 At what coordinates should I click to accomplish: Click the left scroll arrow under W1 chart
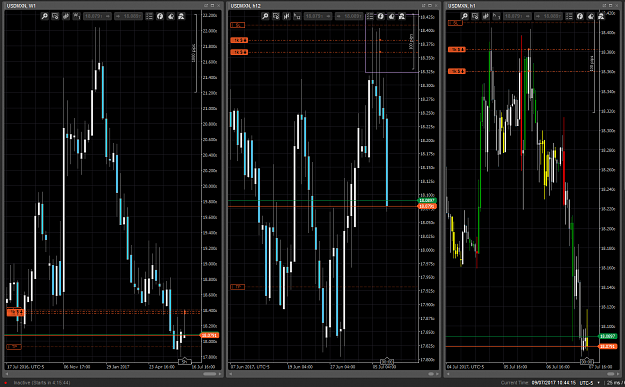(7, 374)
